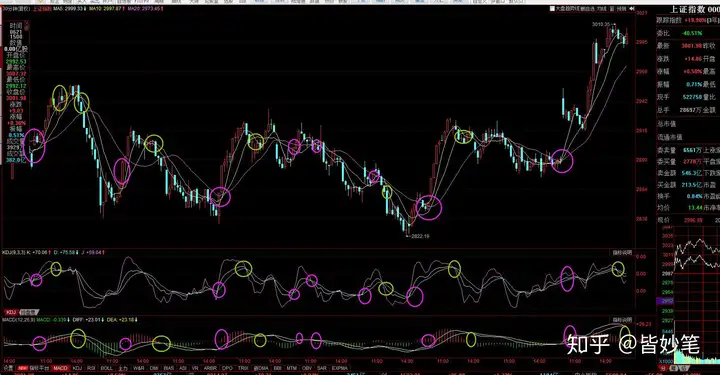Select the EXPMA indicator tab
Viewport: 720px width, 375px height.
(x=340, y=368)
